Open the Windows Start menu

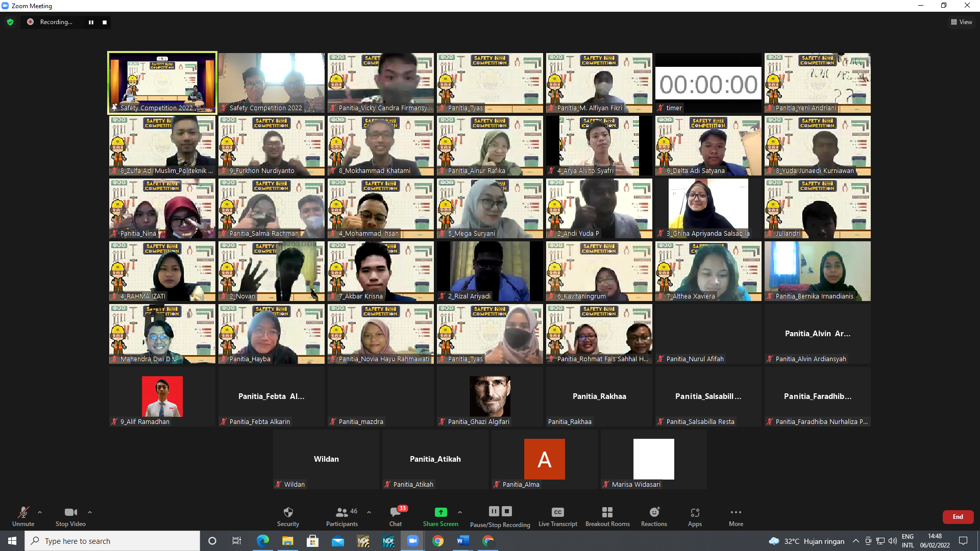[x=12, y=541]
